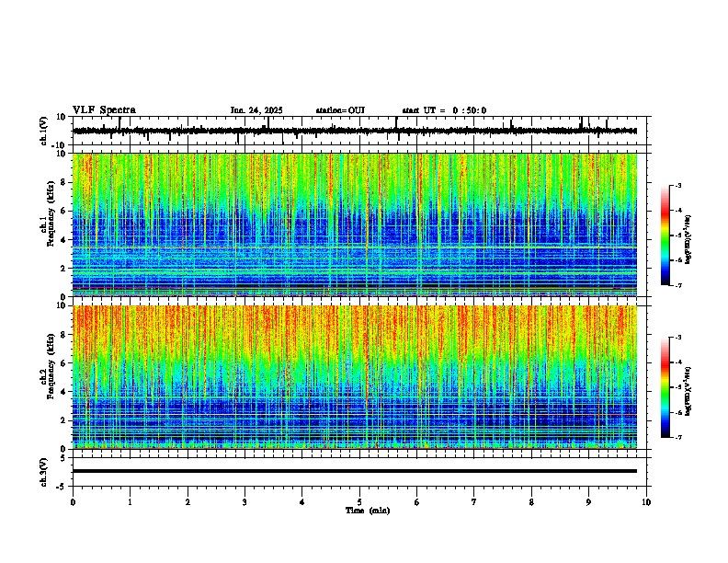Screen dimensions: 728x563
Task: Click time axis tick label '6'
Action: pyautogui.click(x=417, y=502)
